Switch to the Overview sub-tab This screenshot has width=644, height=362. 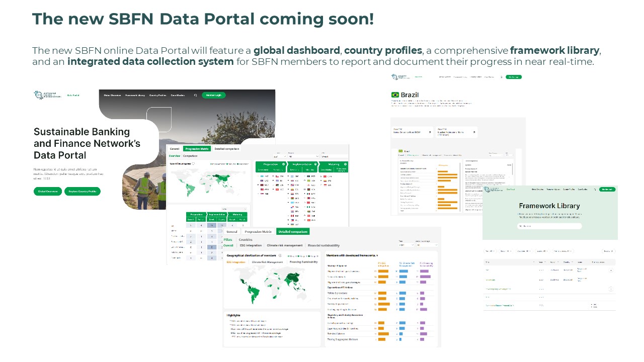pyautogui.click(x=175, y=156)
